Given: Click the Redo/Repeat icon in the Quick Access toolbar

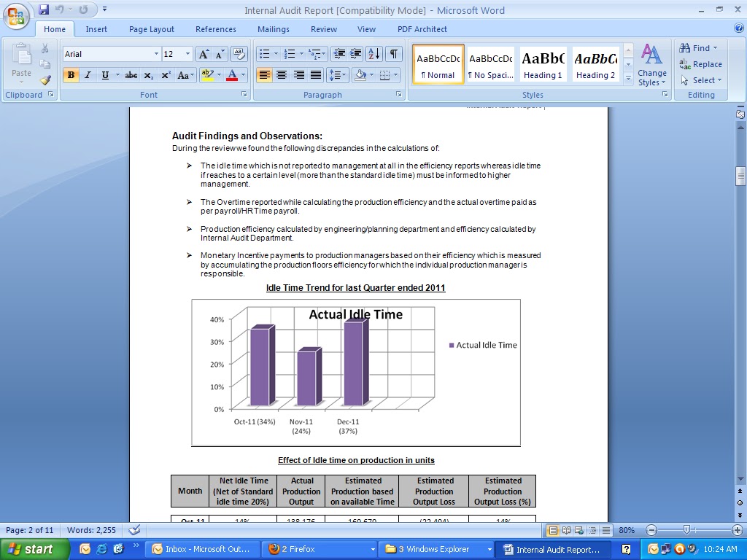Looking at the screenshot, I should pyautogui.click(x=83, y=9).
